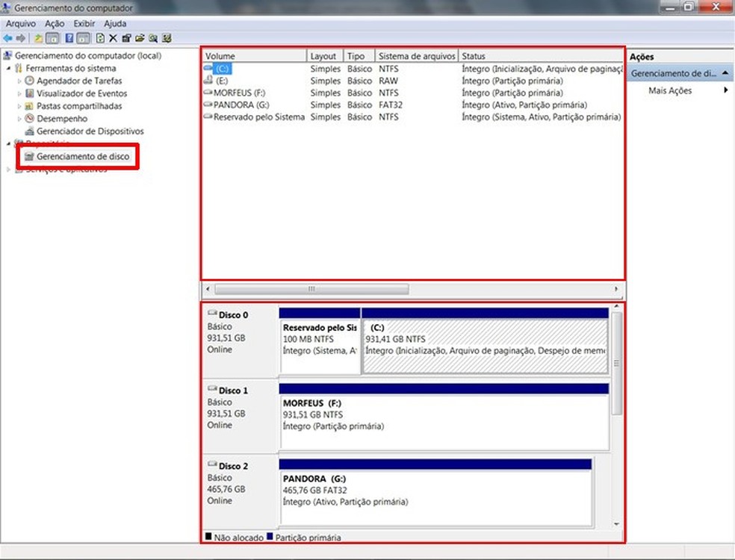The image size is (735, 560).
Task: Click the Properties toolbar icon
Action: tap(126, 38)
